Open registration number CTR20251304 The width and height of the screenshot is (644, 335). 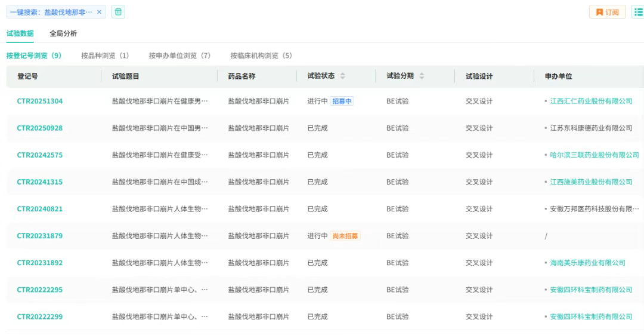(x=39, y=101)
